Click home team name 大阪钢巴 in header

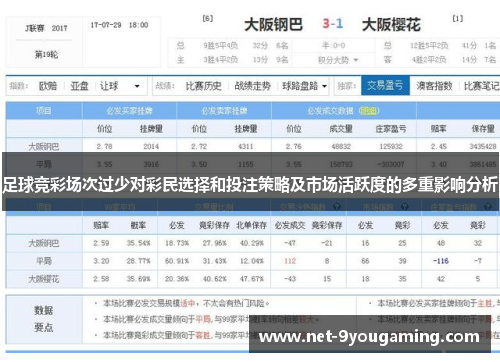273,25
